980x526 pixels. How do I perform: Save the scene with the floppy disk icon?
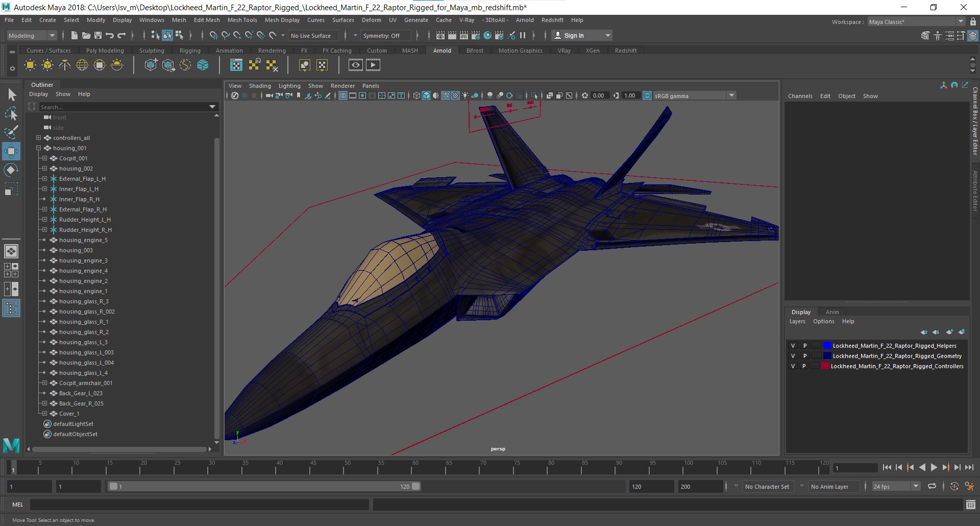[x=98, y=35]
